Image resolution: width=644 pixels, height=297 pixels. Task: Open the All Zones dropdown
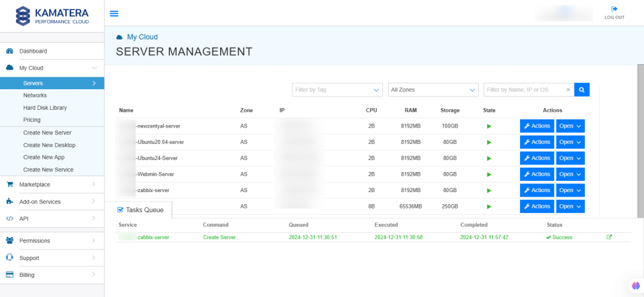pos(433,89)
